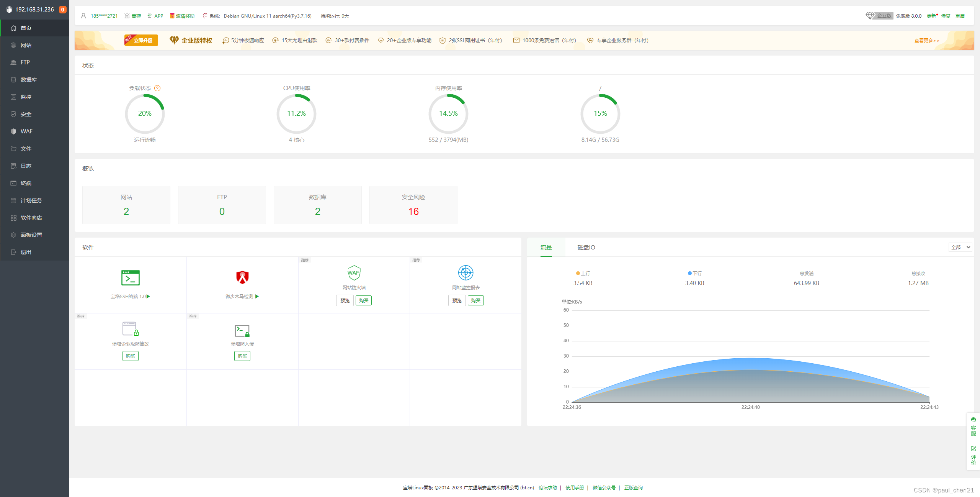Open 网站 management from the sidebar
The height and width of the screenshot is (497, 980).
[25, 45]
